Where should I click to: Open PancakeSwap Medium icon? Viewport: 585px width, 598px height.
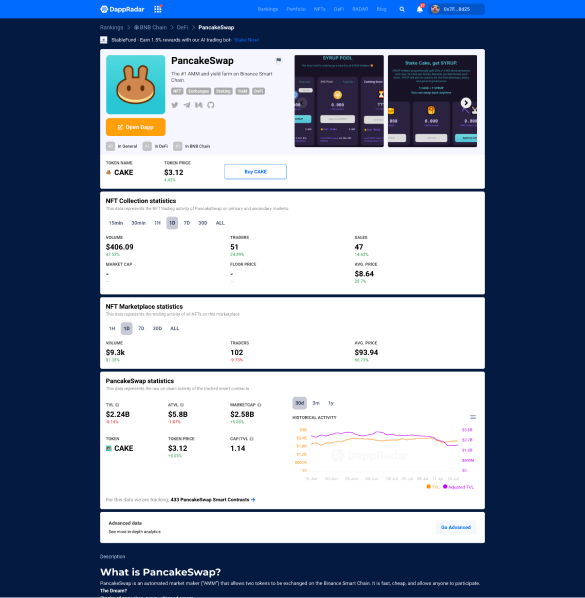coord(199,105)
